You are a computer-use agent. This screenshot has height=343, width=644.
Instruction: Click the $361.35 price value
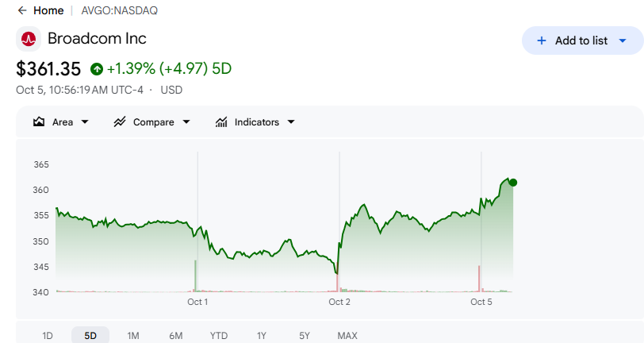coord(48,69)
